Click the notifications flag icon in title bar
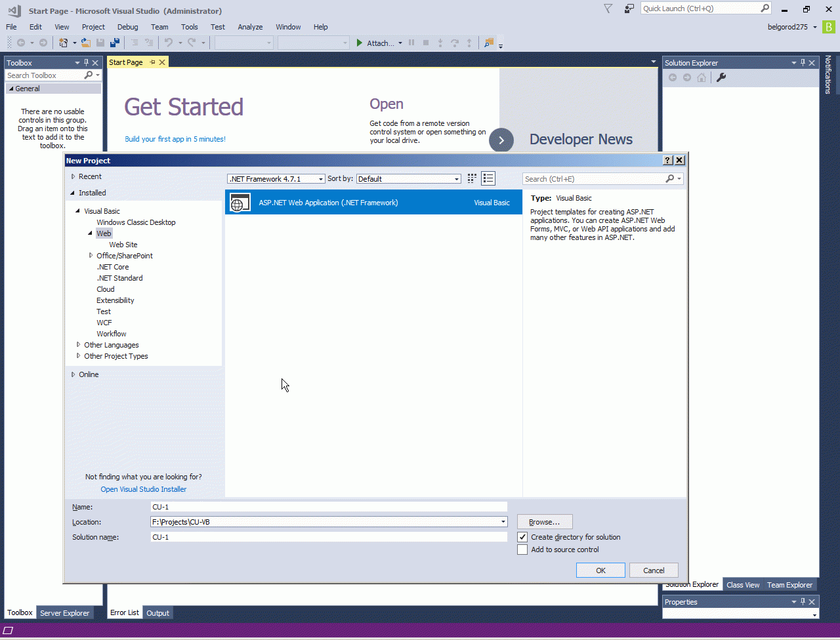The image size is (840, 640). tap(608, 9)
